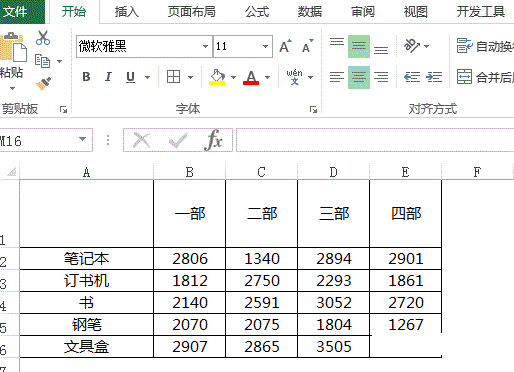Apply red font color A
The image size is (514, 372).
tap(251, 77)
